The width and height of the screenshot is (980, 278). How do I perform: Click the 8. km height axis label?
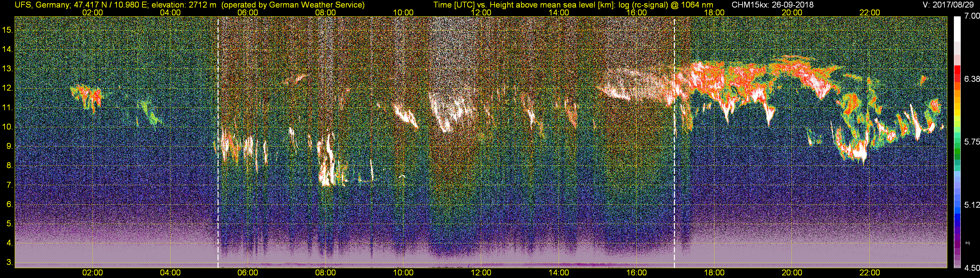coord(9,166)
